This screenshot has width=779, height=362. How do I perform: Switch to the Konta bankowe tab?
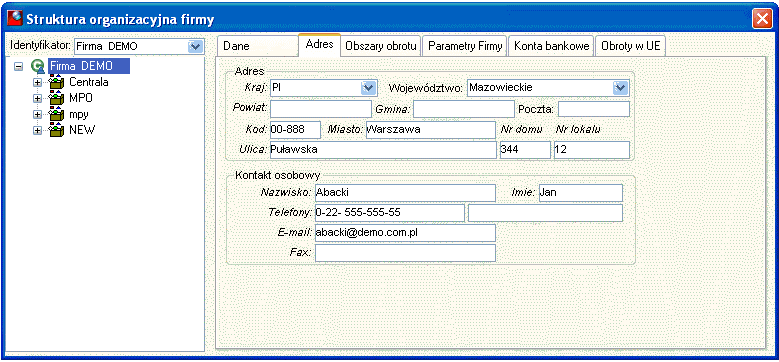pyautogui.click(x=551, y=46)
